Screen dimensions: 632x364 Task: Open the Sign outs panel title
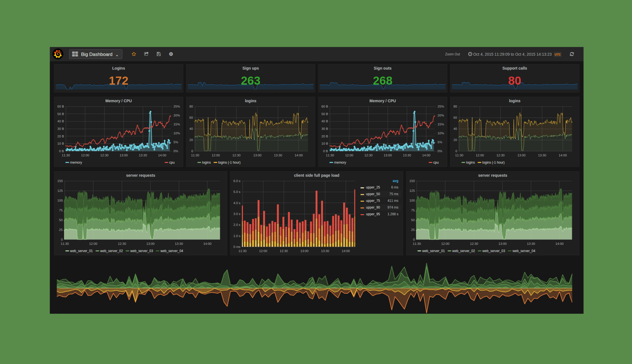click(x=382, y=68)
